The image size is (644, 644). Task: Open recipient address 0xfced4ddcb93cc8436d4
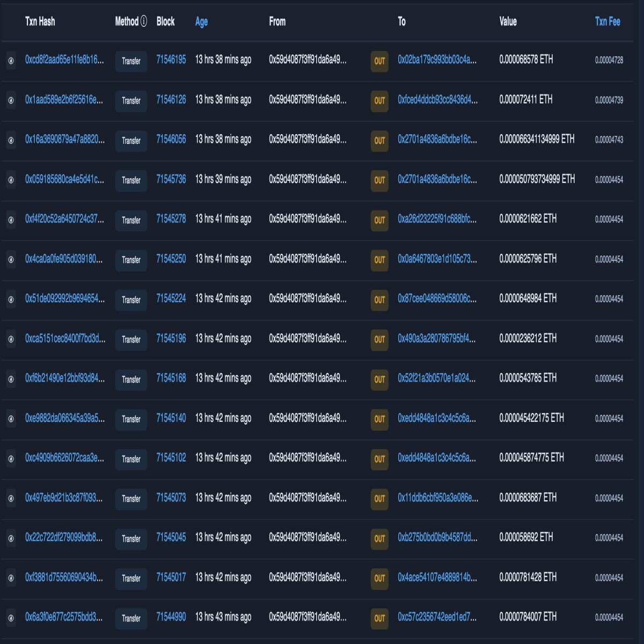437,99
